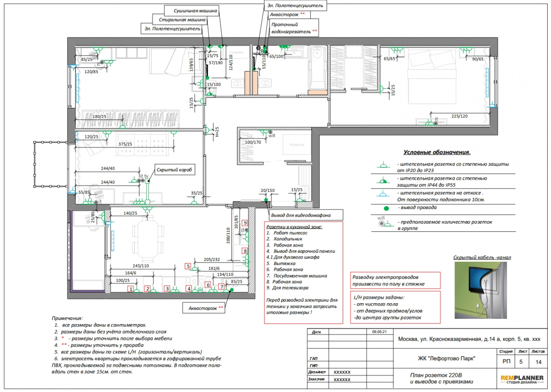Click the red numbered marker 8 near kitchen wall
Image resolution: width=551 pixels, height=392 pixels.
(x=245, y=251)
